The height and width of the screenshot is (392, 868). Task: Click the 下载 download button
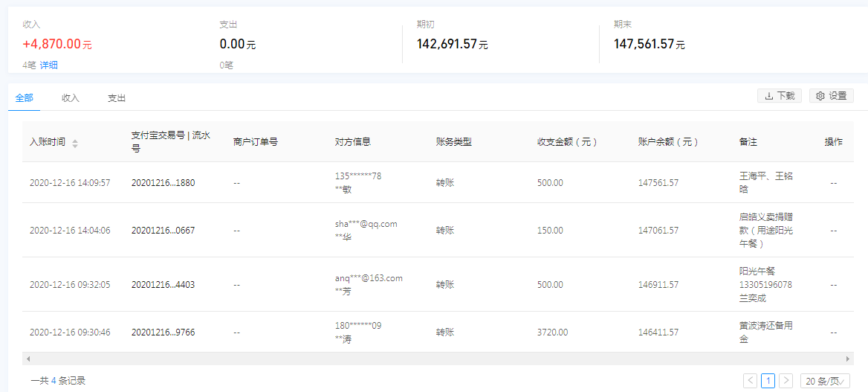[779, 96]
